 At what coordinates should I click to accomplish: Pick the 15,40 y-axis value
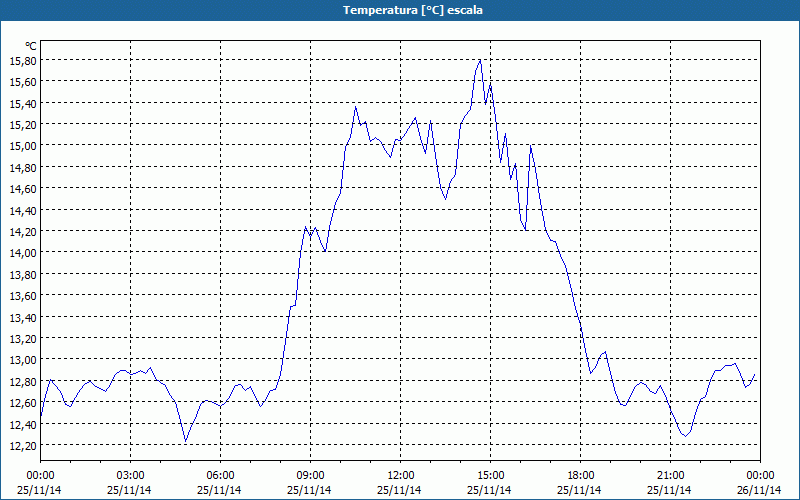click(23, 103)
